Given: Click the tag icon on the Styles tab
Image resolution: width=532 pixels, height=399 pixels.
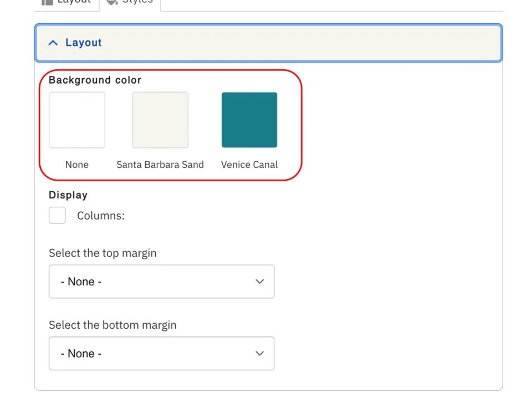Looking at the screenshot, I should [112, 2].
